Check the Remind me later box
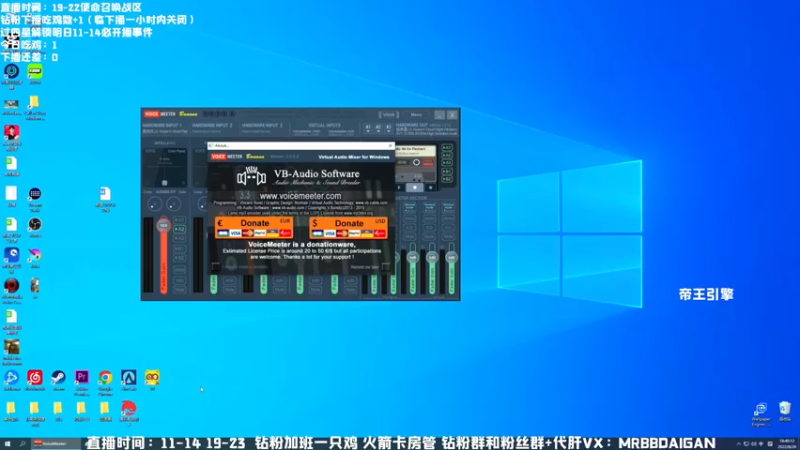The width and height of the screenshot is (800, 450). click(386, 266)
